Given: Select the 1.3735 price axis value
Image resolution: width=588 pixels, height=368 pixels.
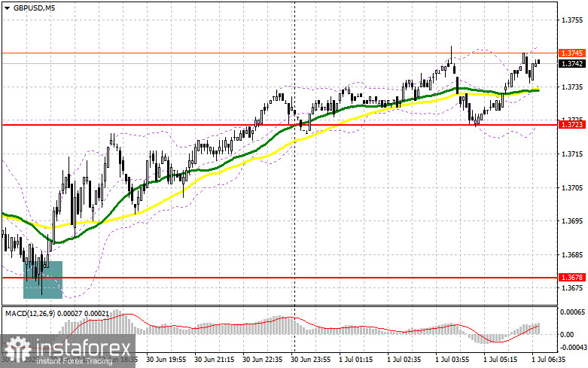Looking at the screenshot, I should point(573,87).
